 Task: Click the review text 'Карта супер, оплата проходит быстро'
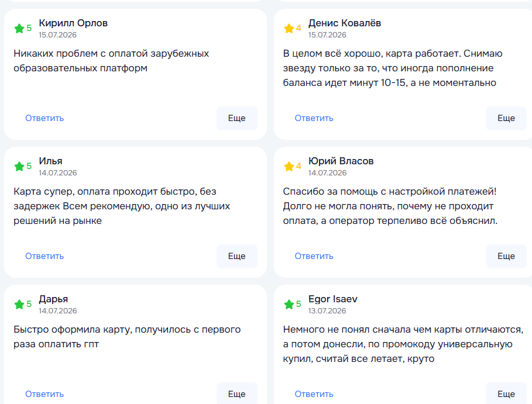pyautogui.click(x=105, y=192)
